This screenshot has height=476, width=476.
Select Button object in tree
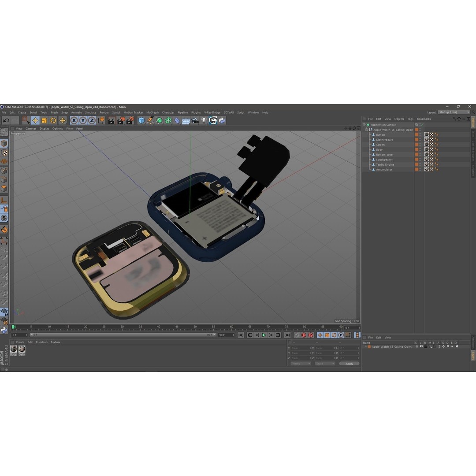(x=380, y=135)
